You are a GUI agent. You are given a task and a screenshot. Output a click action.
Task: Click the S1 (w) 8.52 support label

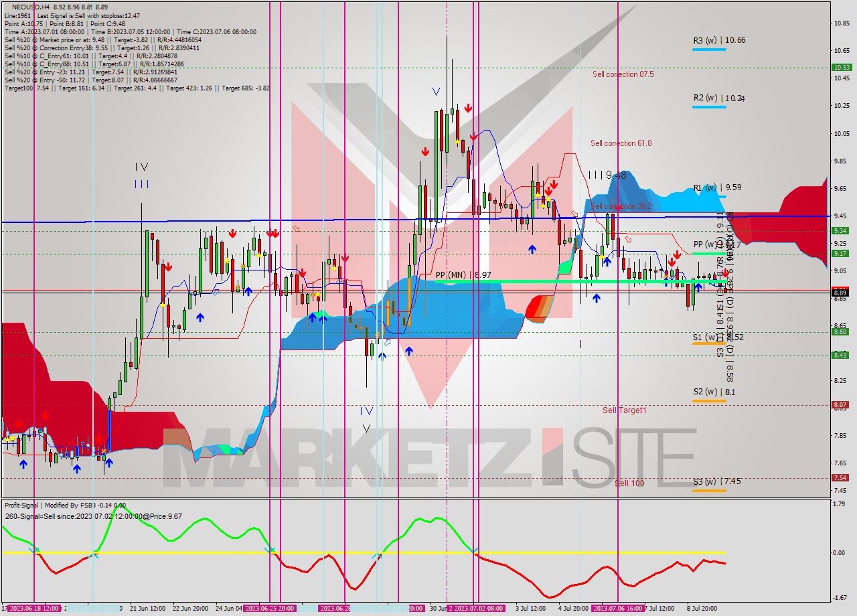click(718, 337)
